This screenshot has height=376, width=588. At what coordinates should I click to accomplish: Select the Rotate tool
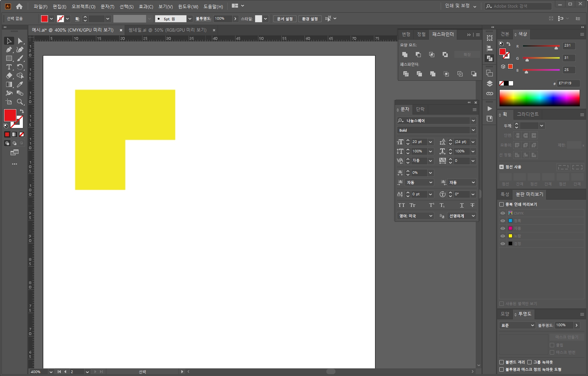[x=20, y=67]
